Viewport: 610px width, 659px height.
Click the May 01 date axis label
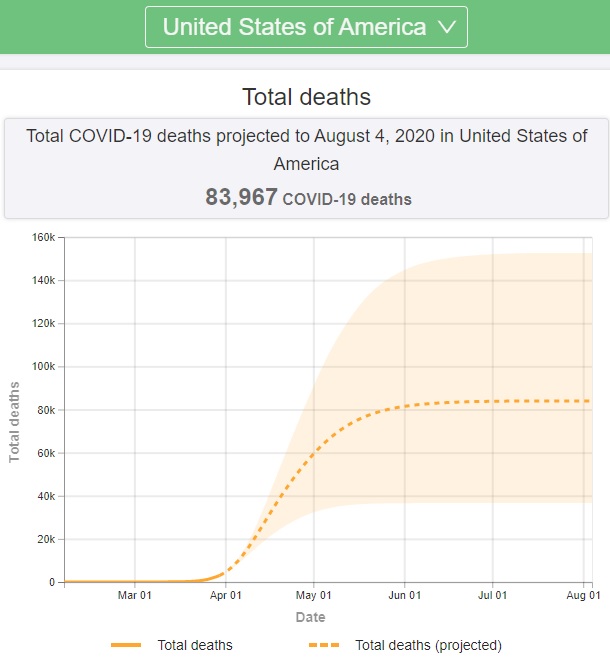click(x=314, y=596)
